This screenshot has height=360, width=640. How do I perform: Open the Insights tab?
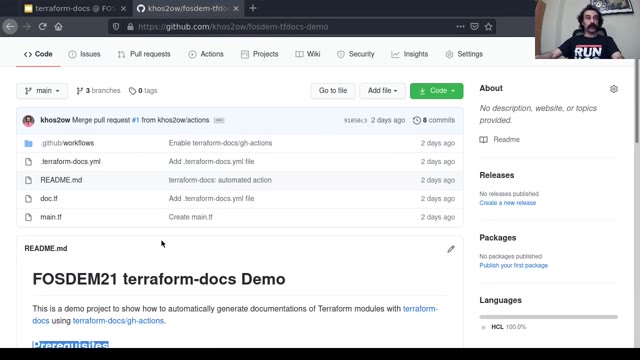tap(409, 54)
